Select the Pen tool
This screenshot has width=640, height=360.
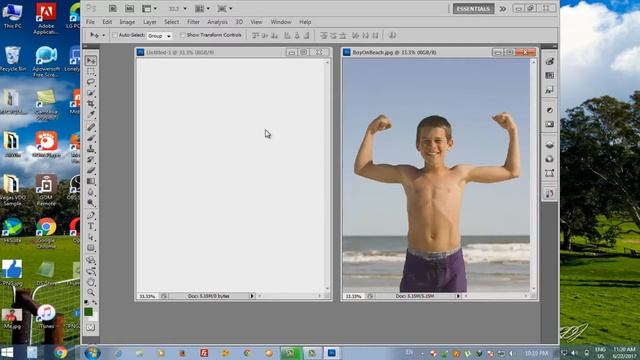pos(91,215)
